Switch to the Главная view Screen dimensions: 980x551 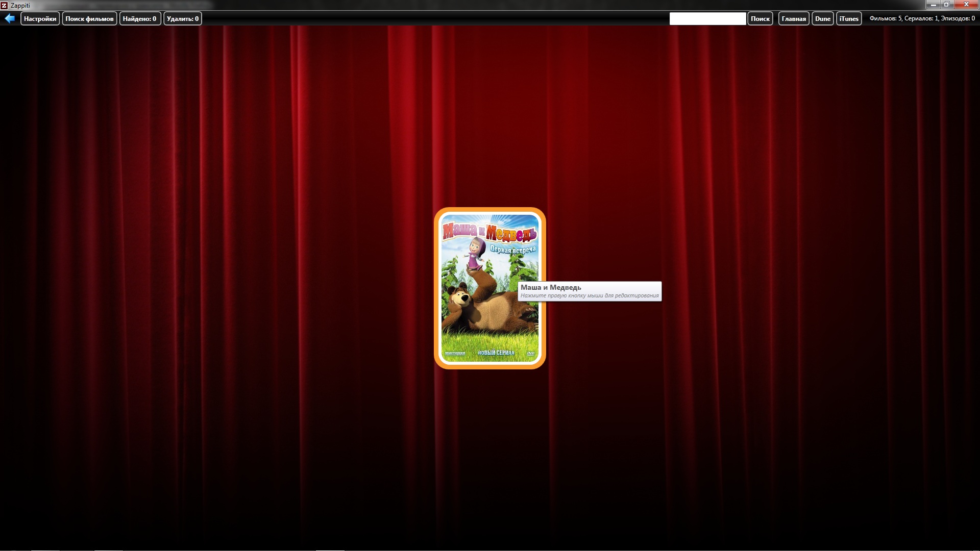click(x=793, y=19)
